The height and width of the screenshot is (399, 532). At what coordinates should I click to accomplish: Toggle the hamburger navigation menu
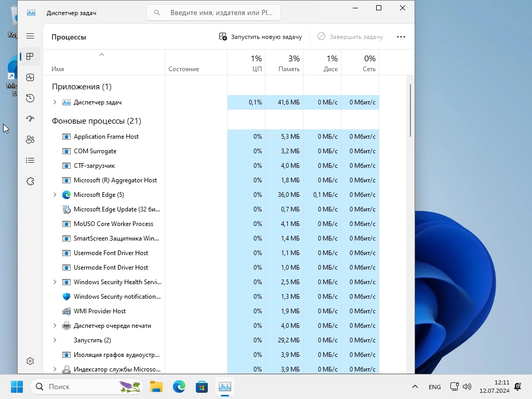[30, 36]
